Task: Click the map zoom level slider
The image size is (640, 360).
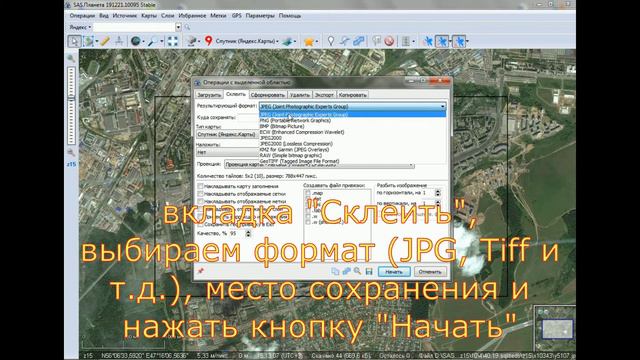Action: (71, 106)
